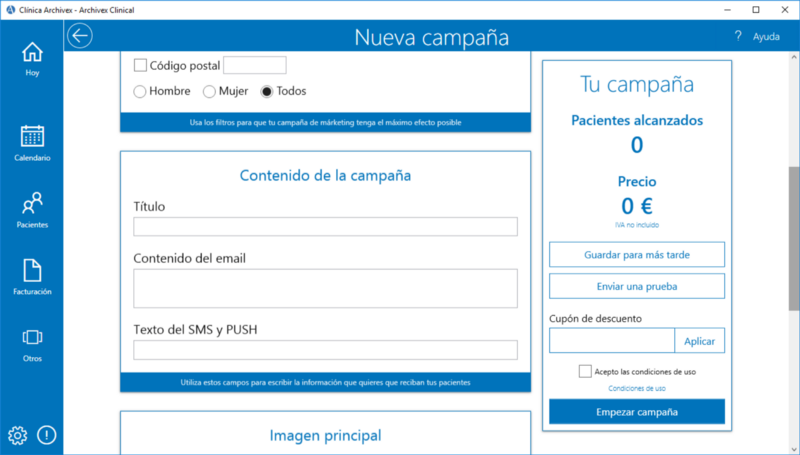This screenshot has height=455, width=800.
Task: Go back with the arrow button
Action: point(80,36)
